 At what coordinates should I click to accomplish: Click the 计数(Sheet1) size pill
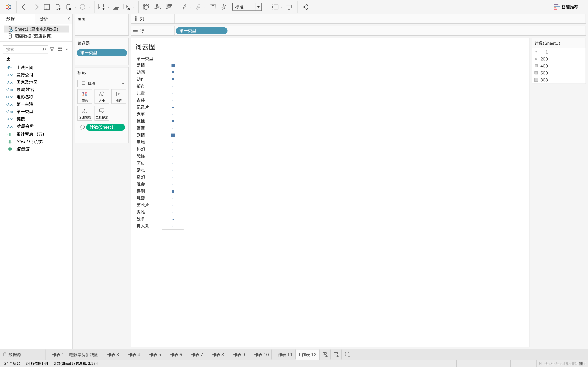[105, 127]
